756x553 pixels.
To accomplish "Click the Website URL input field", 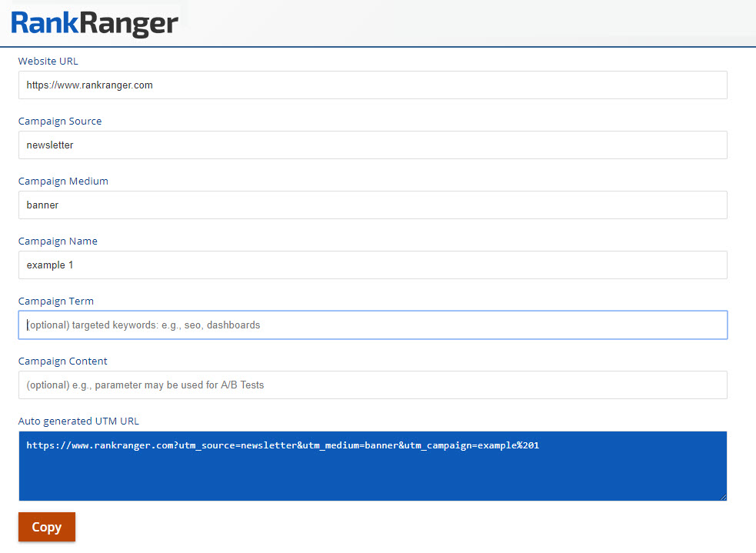I will 372,85.
